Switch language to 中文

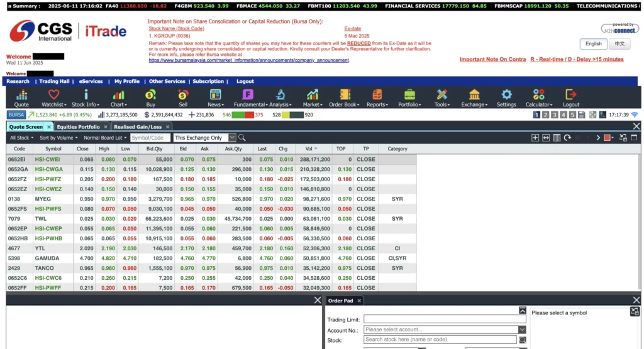pyautogui.click(x=619, y=44)
